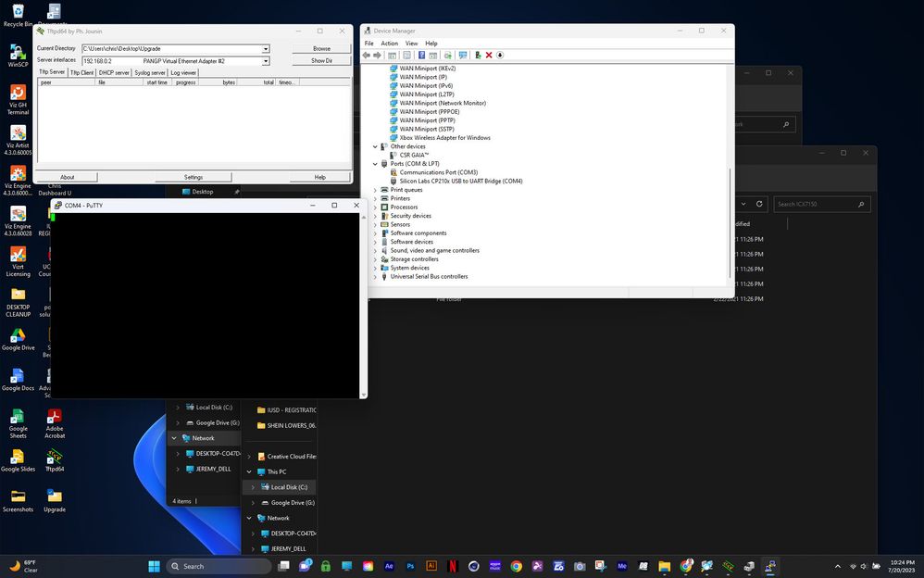Open the Action menu in Device Manager
The image size is (924, 578).
389,43
